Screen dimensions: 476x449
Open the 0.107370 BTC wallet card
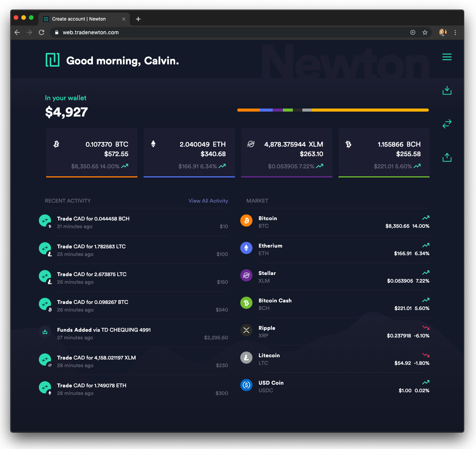tap(92, 153)
